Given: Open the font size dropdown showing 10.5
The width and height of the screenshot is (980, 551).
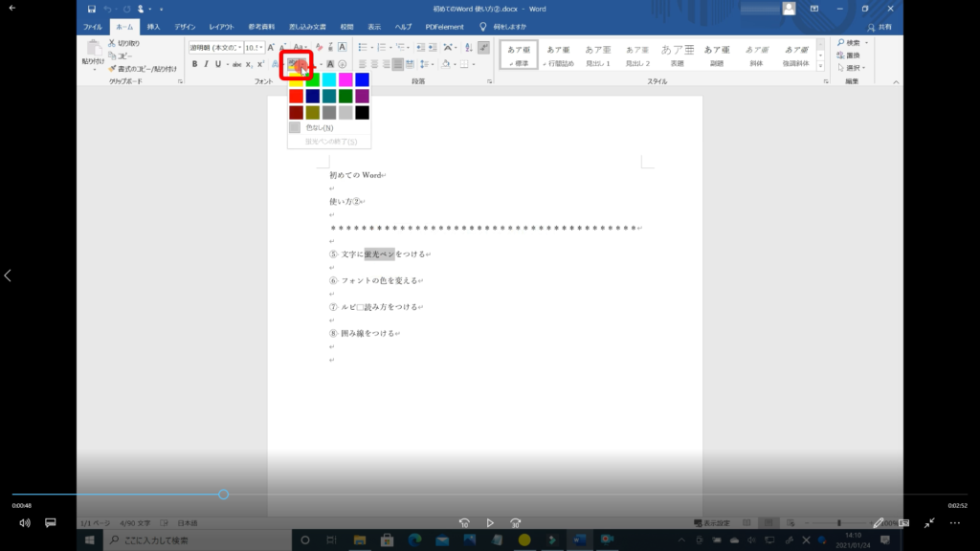Looking at the screenshot, I should (254, 47).
